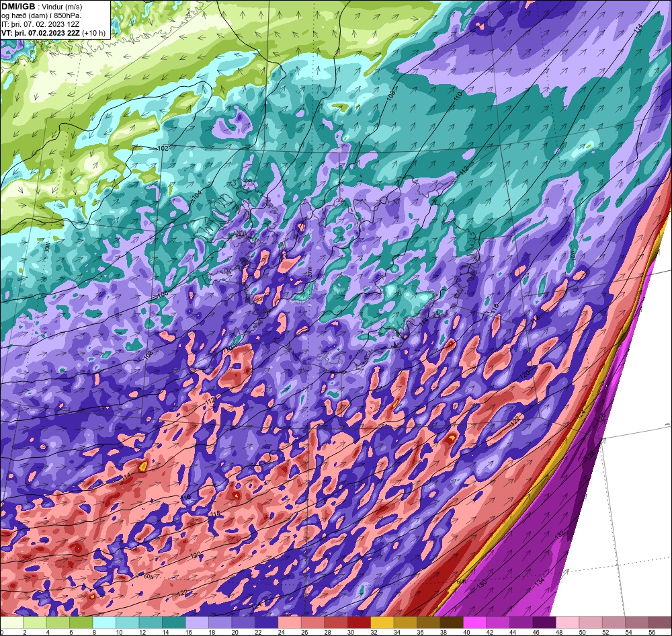Click the '128' height contour label
Screen dimensions: 672x636
(591, 454)
